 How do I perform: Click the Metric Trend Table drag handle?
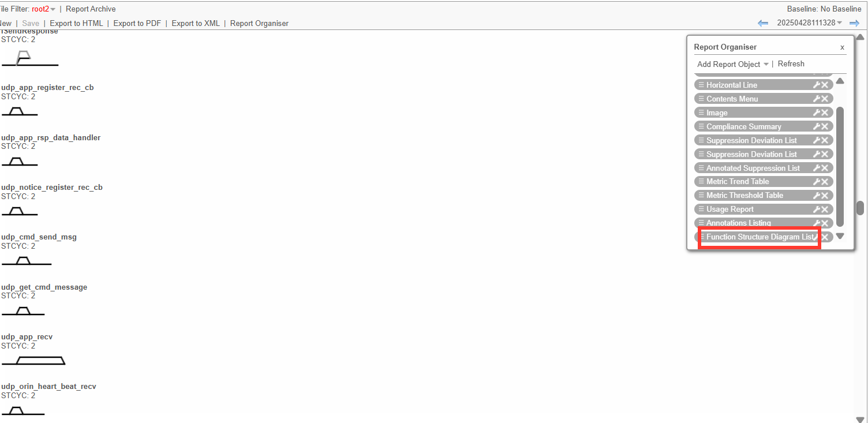701,182
